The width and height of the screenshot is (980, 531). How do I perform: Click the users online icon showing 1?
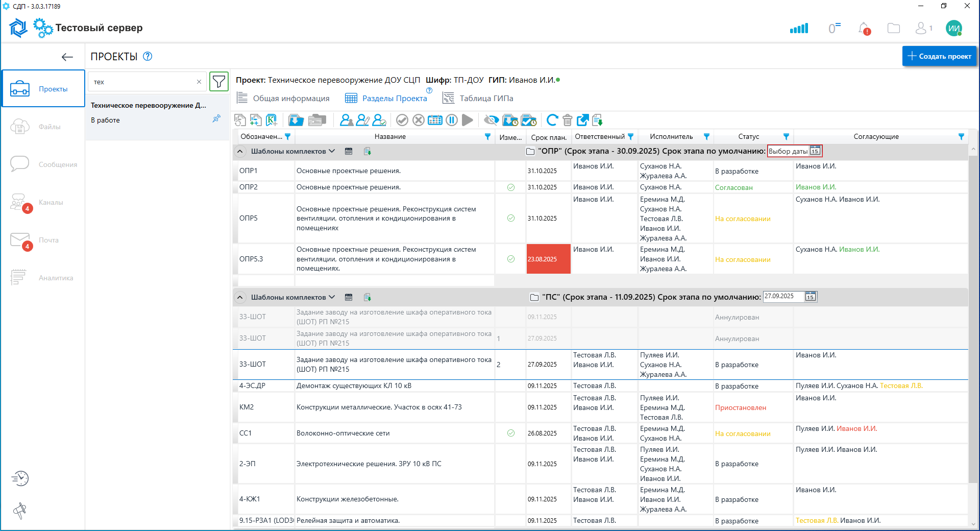(924, 29)
